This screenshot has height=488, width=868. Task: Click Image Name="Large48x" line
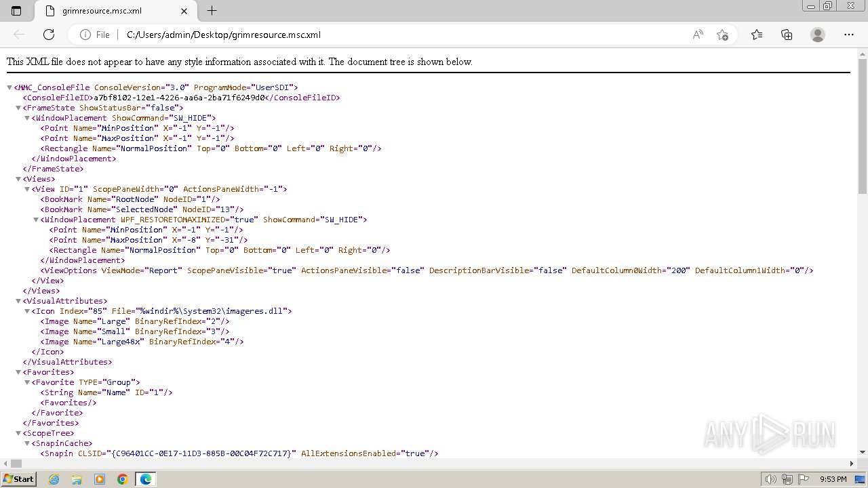tap(142, 342)
